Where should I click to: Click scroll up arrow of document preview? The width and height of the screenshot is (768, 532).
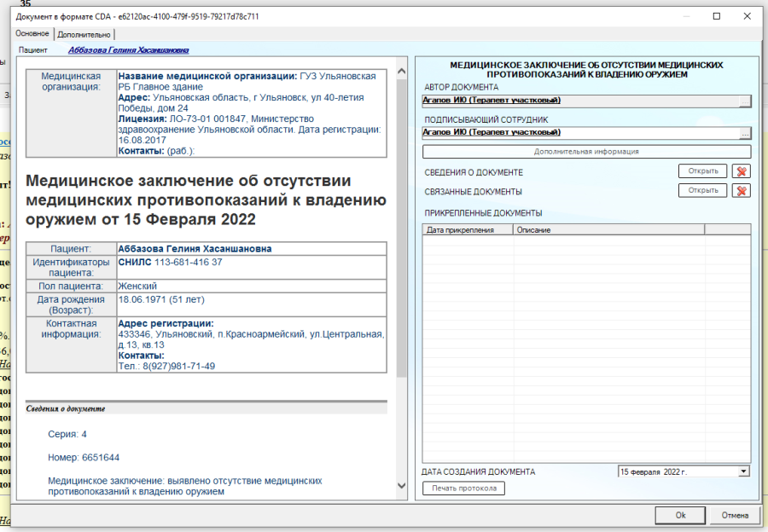pos(402,72)
